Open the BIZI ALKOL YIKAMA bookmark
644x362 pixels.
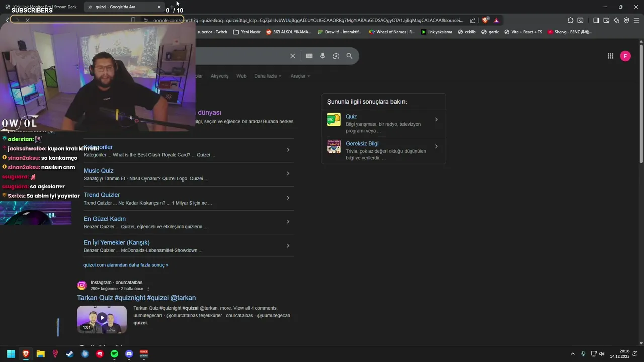pos(289,32)
